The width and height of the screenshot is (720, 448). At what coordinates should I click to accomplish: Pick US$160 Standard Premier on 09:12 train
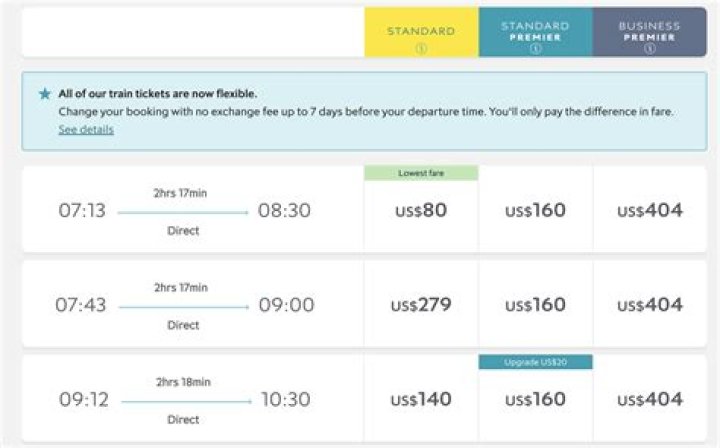point(535,400)
